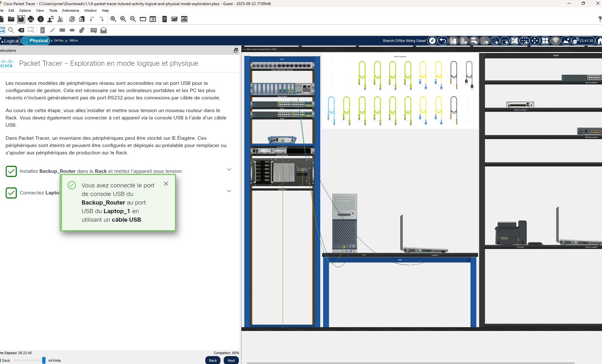Toggle the Connectez Laptop task checkbox
Screen dimensions: 602x364
(x=11, y=193)
